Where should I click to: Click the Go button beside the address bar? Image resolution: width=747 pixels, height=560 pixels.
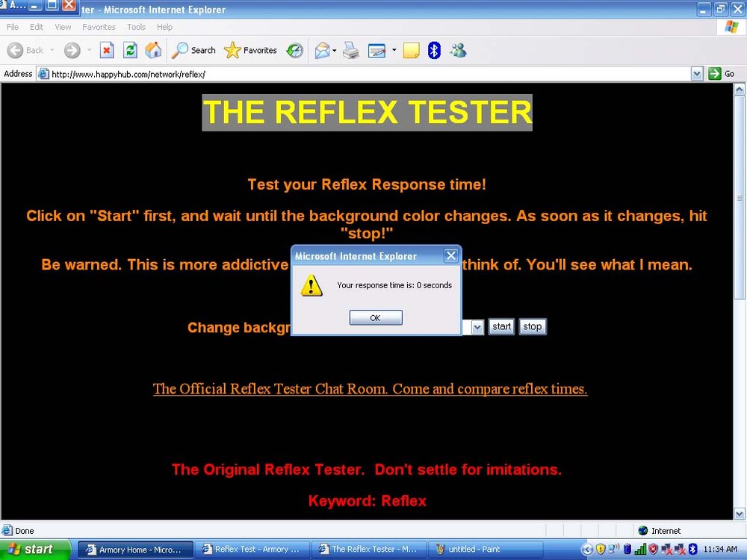(722, 74)
